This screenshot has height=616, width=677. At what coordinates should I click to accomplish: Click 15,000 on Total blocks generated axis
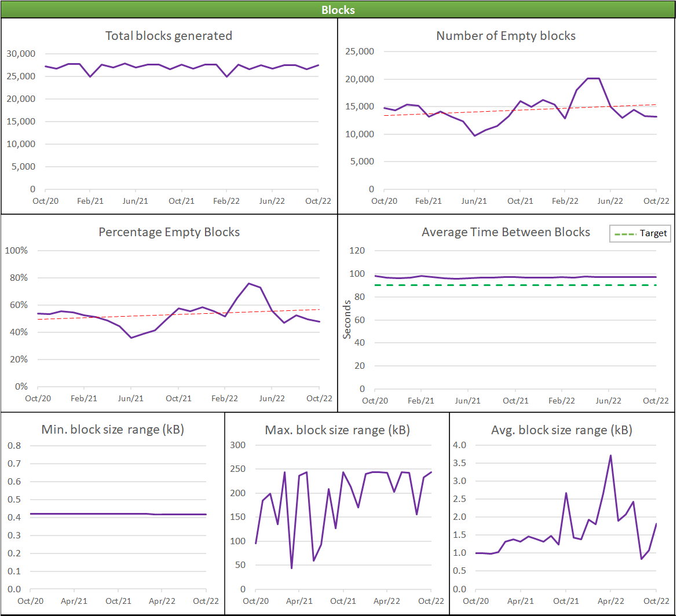coord(21,122)
